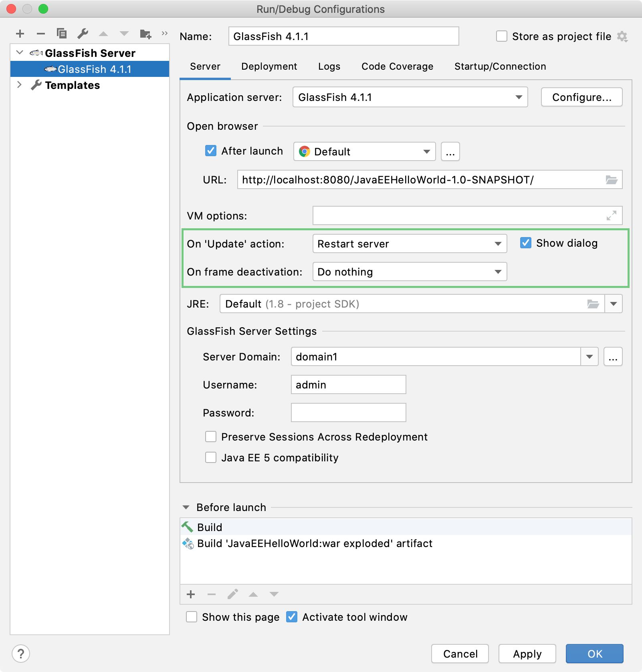
Task: Disable the Show dialog checkbox
Action: pos(526,243)
